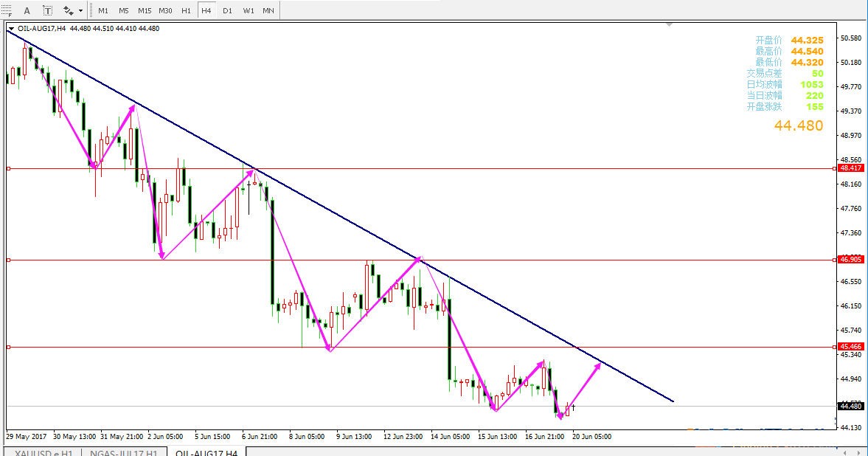This screenshot has height=456, width=868.
Task: Choose the D1 timeframe
Action: 228,10
